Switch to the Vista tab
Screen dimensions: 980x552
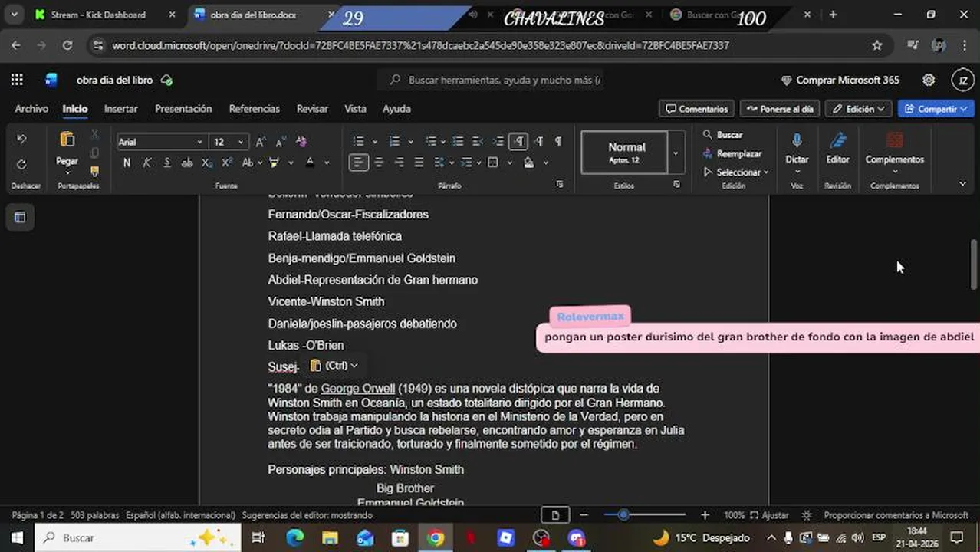click(x=355, y=109)
